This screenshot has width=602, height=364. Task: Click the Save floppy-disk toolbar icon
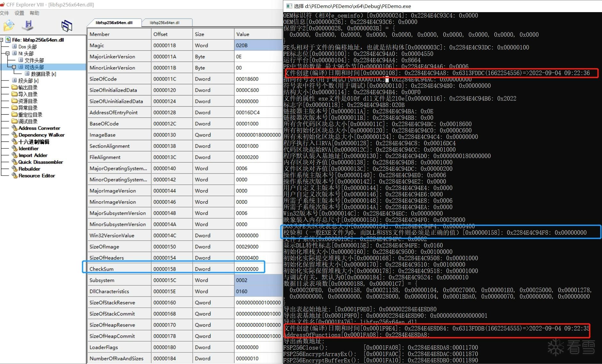[28, 25]
